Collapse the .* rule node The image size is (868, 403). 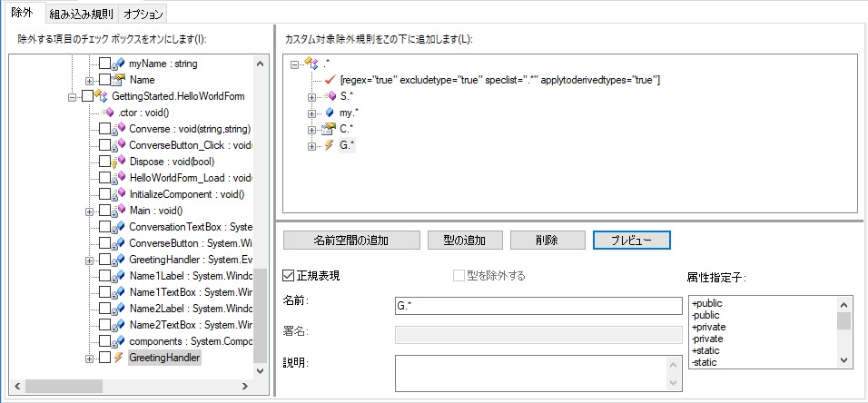coord(294,64)
